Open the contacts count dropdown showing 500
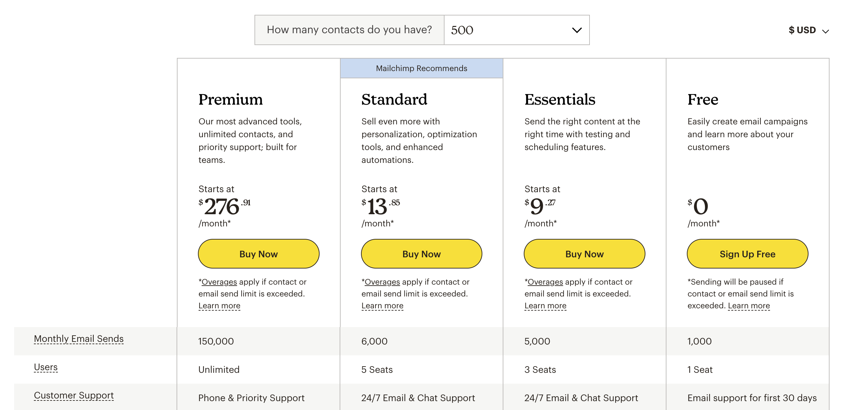 click(516, 30)
